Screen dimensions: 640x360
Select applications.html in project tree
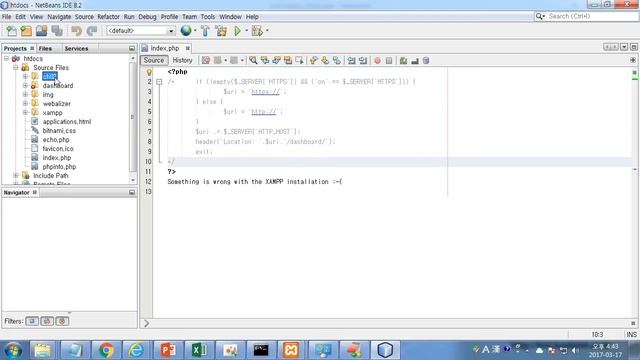click(67, 122)
